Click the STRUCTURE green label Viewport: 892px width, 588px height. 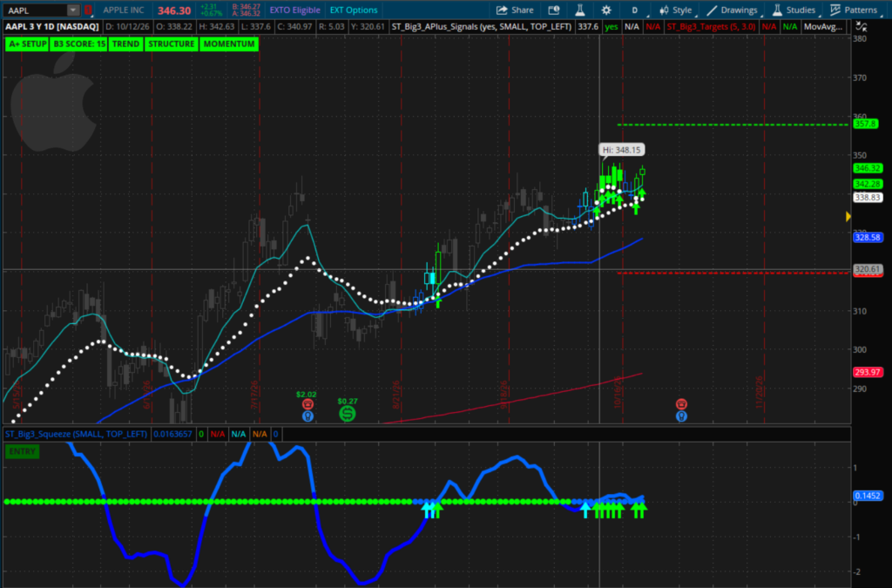click(x=172, y=44)
